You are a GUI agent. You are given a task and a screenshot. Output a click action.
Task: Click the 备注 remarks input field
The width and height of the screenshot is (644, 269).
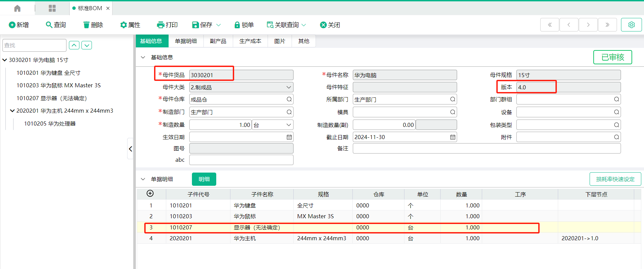[x=487, y=149]
